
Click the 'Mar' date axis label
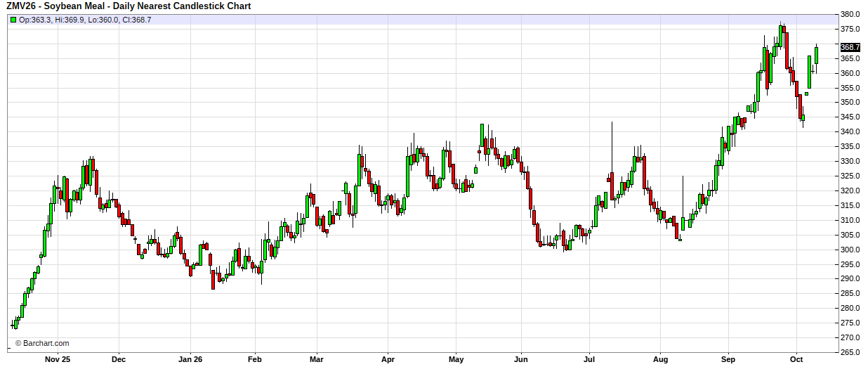[x=316, y=359]
